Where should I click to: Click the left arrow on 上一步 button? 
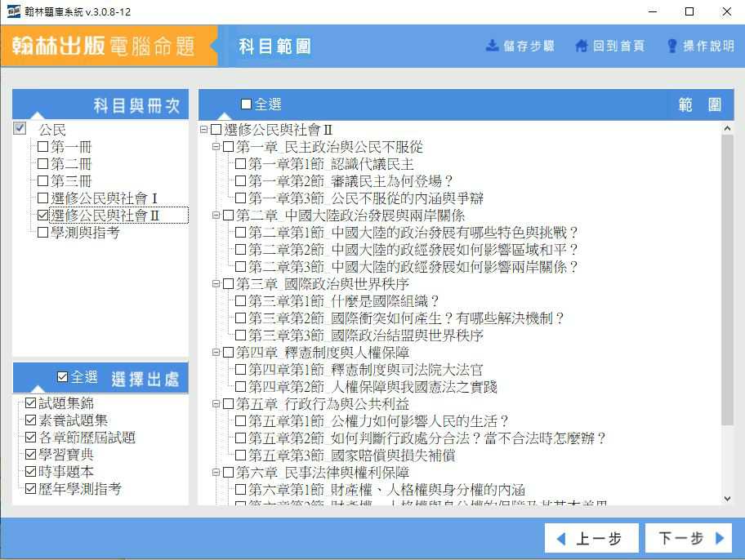pyautogui.click(x=561, y=539)
